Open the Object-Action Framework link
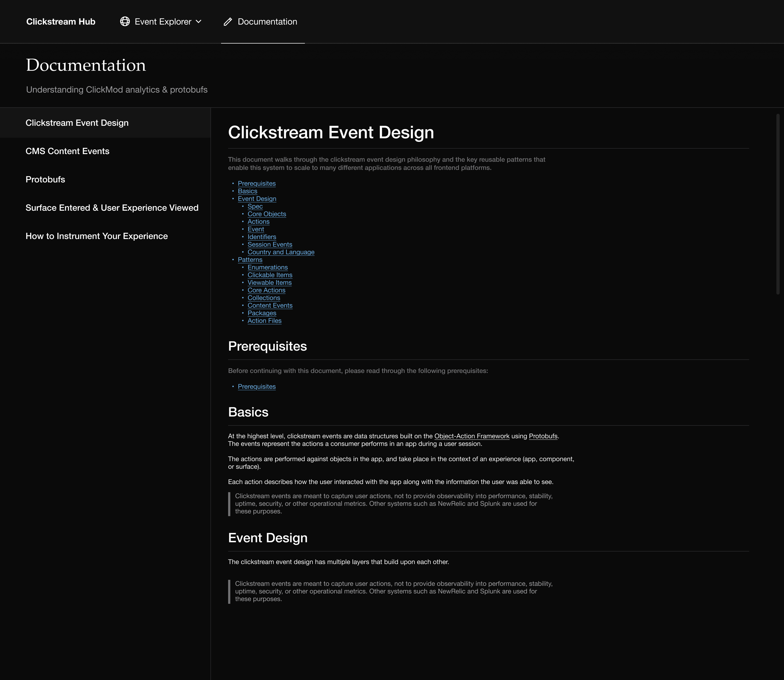The image size is (784, 680). point(472,436)
